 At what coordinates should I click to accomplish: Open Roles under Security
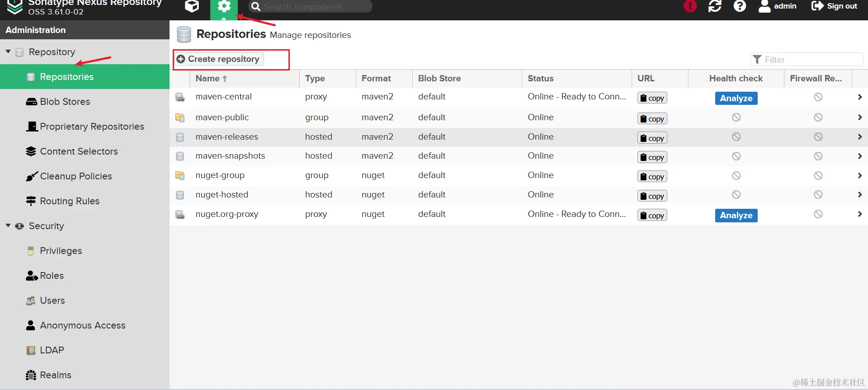point(85,276)
